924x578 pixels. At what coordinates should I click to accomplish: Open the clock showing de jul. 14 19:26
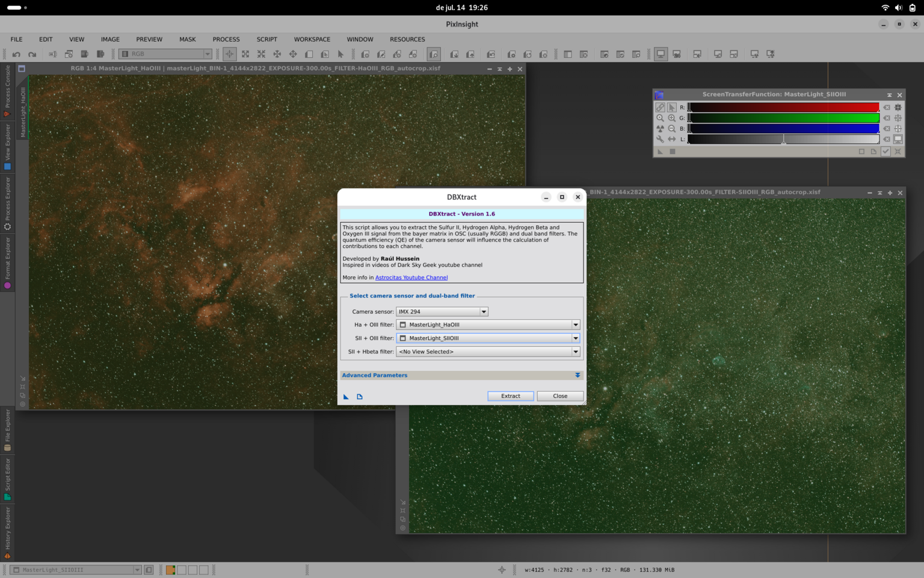pos(461,8)
